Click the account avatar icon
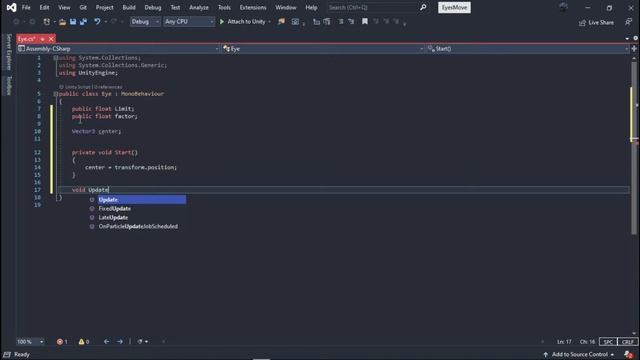Image resolution: width=640 pixels, height=360 pixels. click(563, 7)
